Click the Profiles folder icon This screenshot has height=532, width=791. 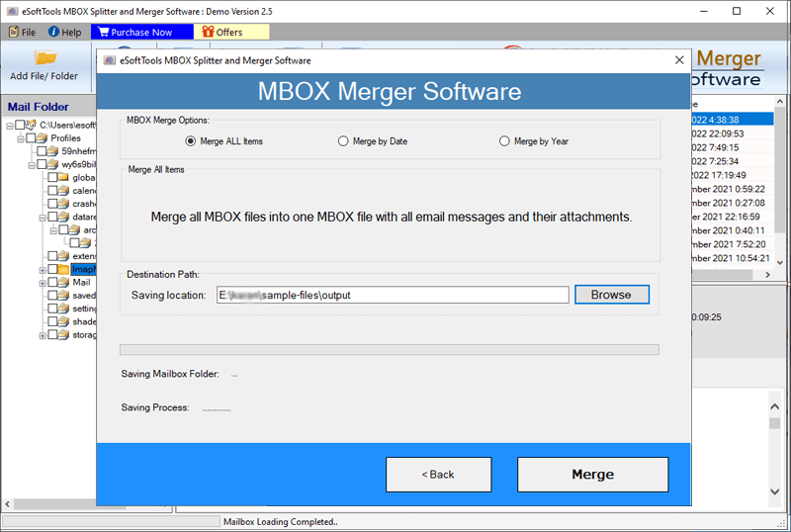(42, 137)
